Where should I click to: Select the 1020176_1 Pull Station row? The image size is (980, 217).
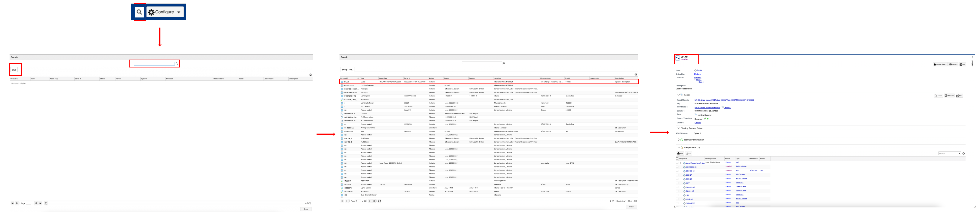tap(489, 139)
